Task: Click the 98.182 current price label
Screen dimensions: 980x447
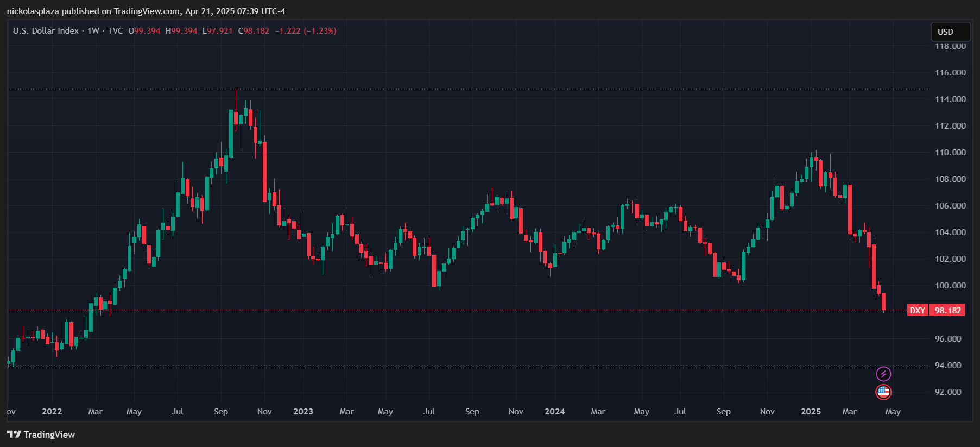Action: 947,310
